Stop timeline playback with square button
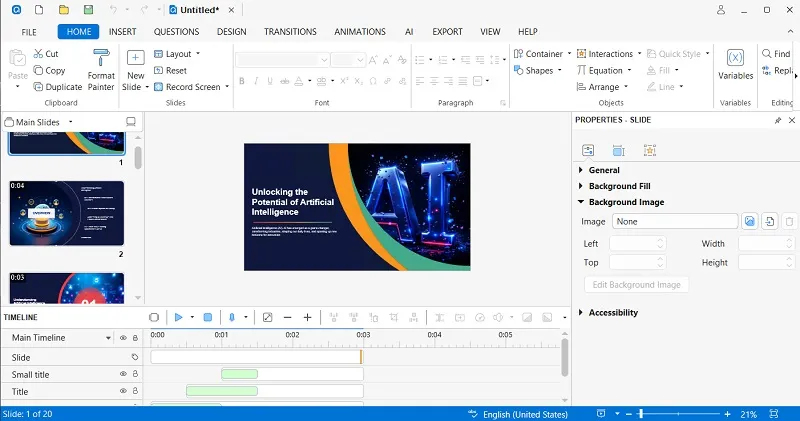The width and height of the screenshot is (800, 421). point(208,317)
